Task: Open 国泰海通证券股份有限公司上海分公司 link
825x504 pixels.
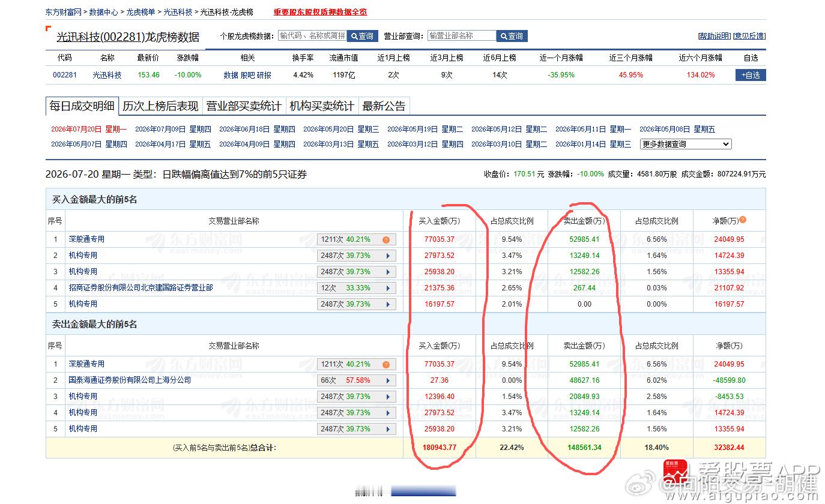Action: pos(130,380)
